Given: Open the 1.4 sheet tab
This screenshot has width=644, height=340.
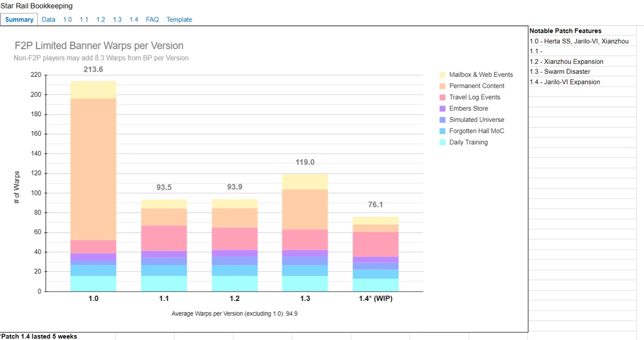Looking at the screenshot, I should point(134,19).
